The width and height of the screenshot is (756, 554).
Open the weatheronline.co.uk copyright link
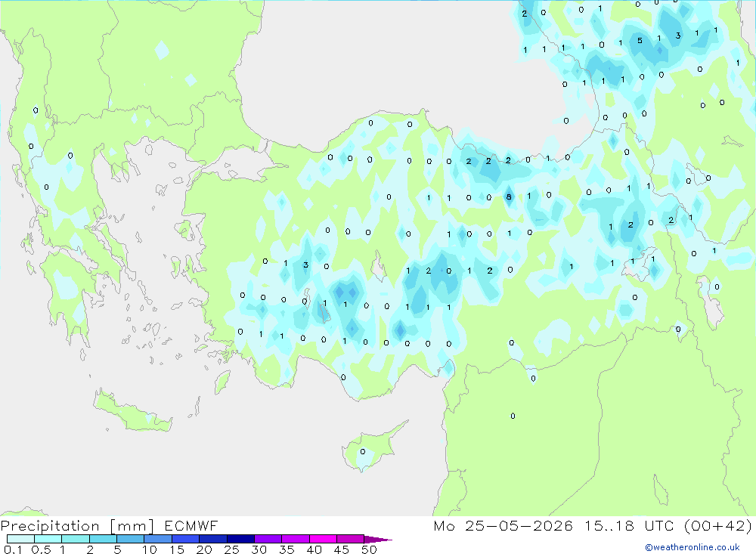(x=692, y=547)
